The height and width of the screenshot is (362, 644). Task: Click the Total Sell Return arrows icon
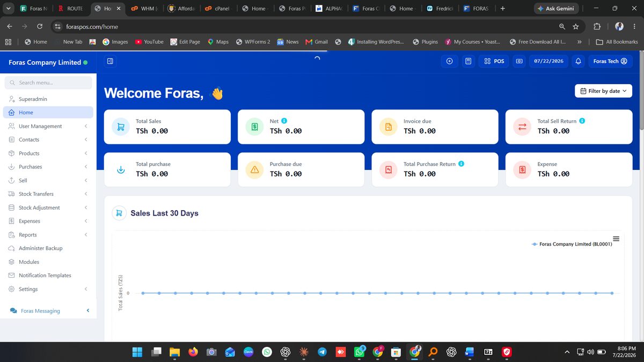pos(522,127)
